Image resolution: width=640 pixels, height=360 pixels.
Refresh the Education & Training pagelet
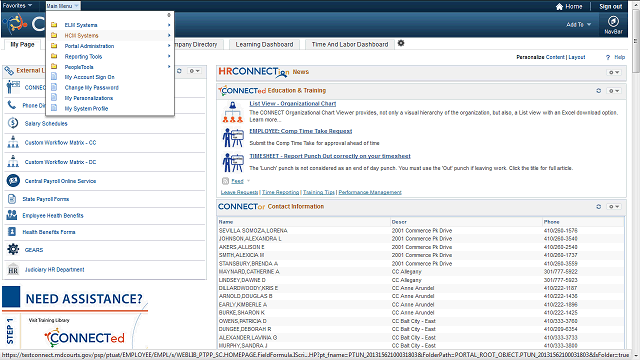[598, 91]
